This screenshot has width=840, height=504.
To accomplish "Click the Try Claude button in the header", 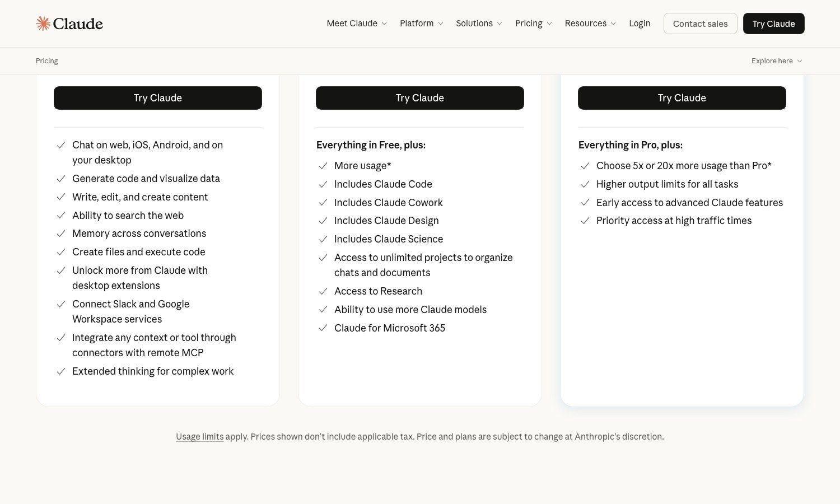I will 774,24.
